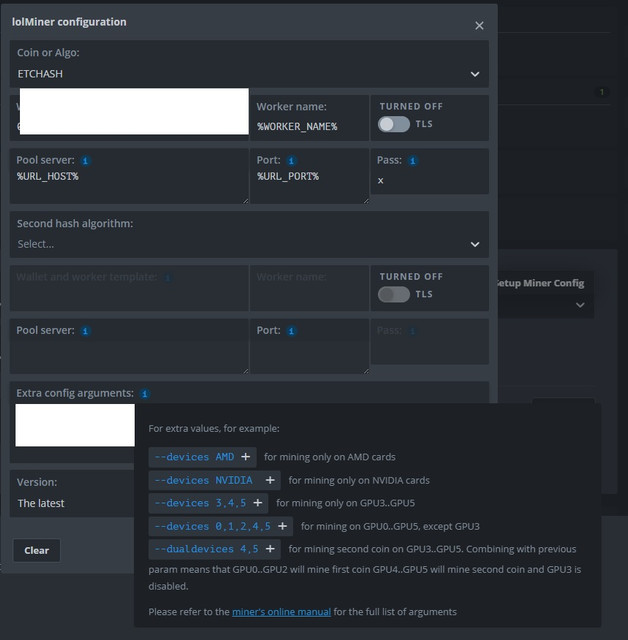Toggle TLS for the second algorithm

tap(394, 294)
